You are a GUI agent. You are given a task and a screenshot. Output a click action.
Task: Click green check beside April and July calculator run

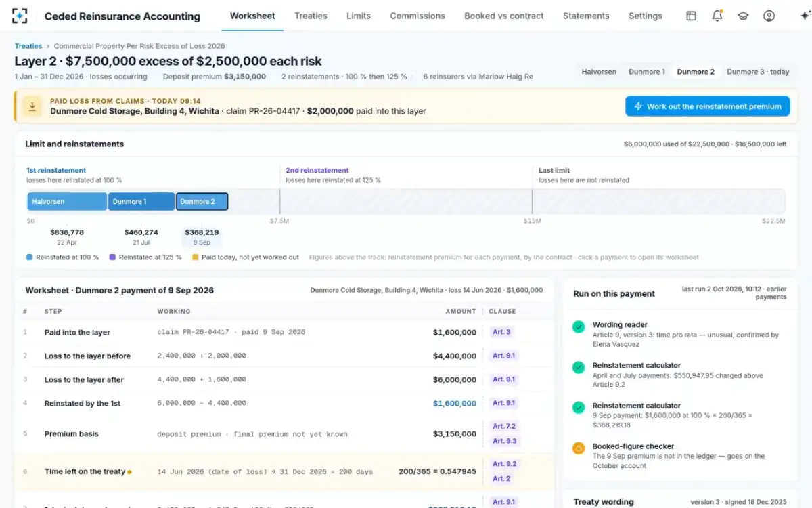point(578,367)
